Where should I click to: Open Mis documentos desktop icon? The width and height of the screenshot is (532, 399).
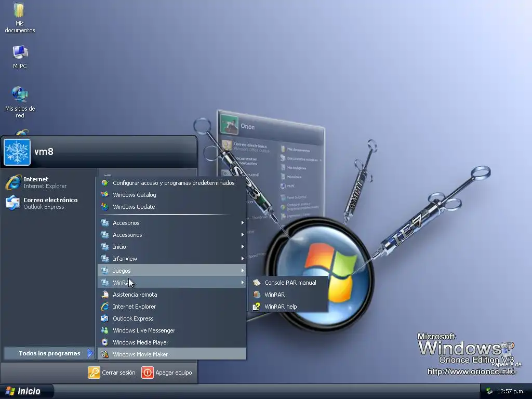(19, 18)
